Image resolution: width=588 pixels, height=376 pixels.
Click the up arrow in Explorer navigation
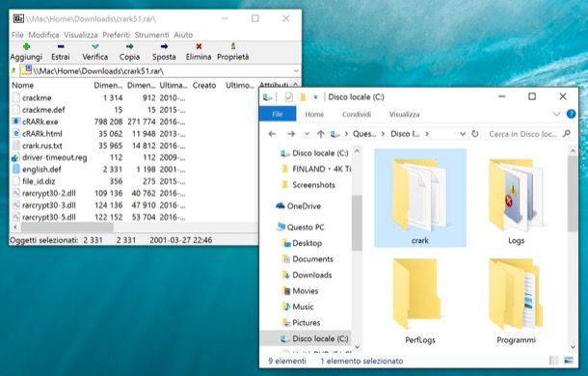[x=320, y=134]
